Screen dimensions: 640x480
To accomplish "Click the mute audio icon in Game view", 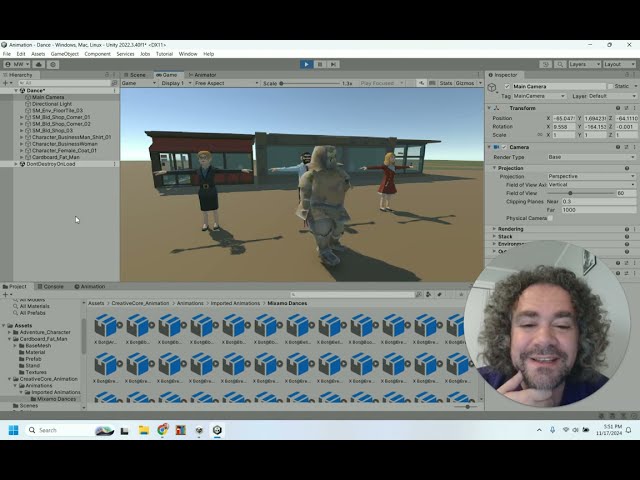I will pyautogui.click(x=421, y=83).
